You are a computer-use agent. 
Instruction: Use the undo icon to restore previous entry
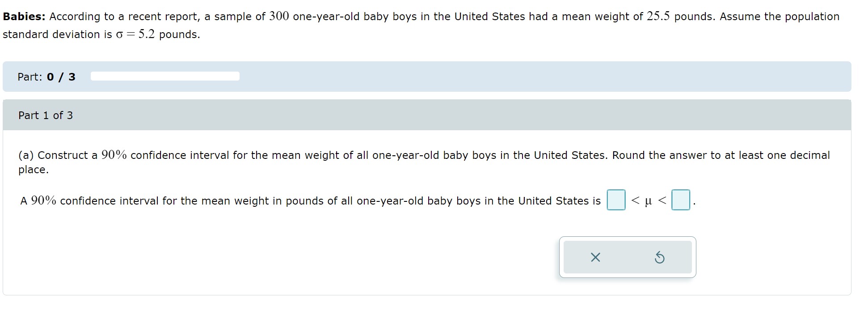pyautogui.click(x=661, y=257)
